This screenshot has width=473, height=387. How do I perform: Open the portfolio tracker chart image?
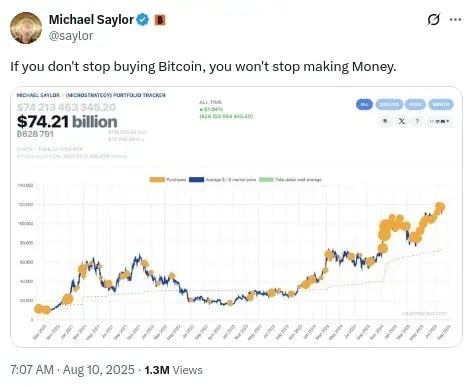pyautogui.click(x=236, y=217)
